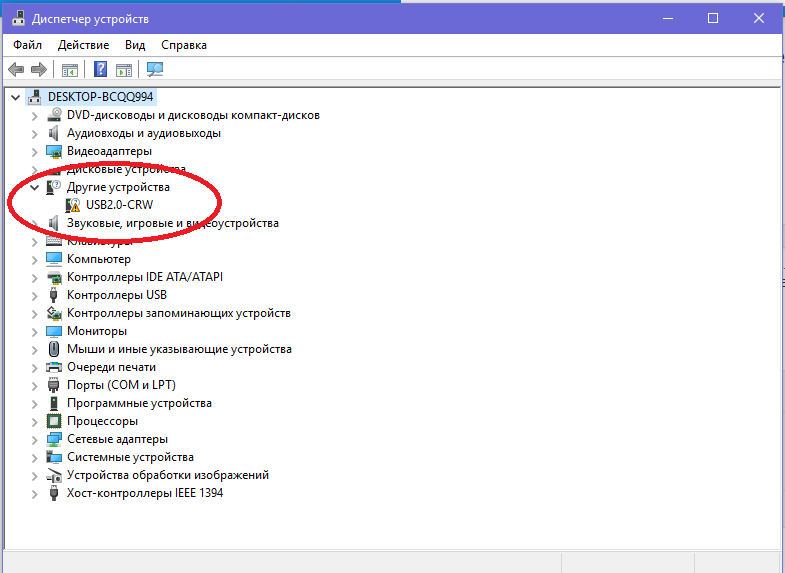This screenshot has width=785, height=573.
Task: Expand Контроллеры IDE ATA/ATAPI chevron
Action: pyautogui.click(x=35, y=278)
